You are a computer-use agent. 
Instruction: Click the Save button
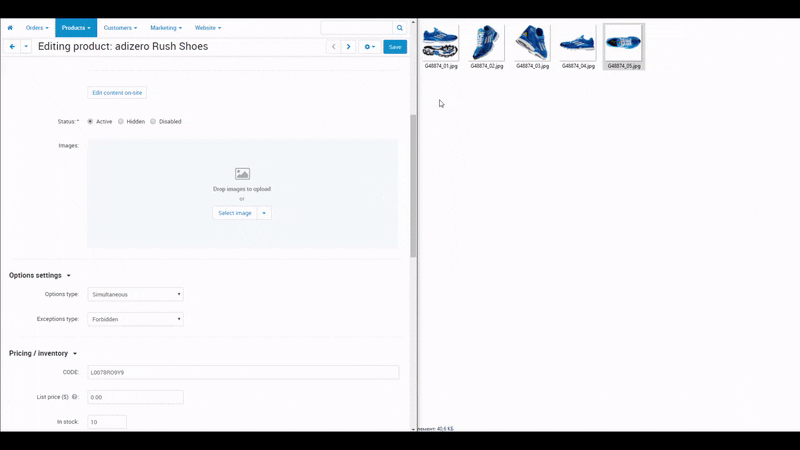tap(395, 47)
